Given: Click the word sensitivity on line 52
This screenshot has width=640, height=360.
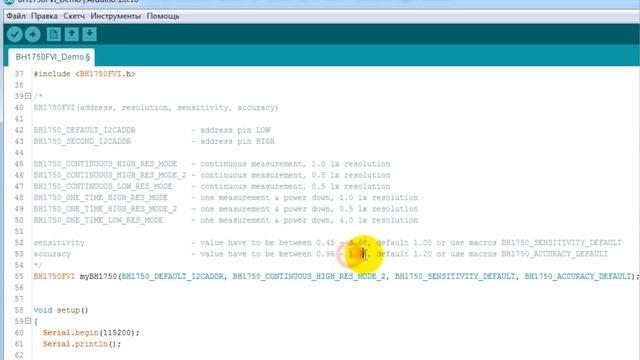Looking at the screenshot, I should 59,242.
